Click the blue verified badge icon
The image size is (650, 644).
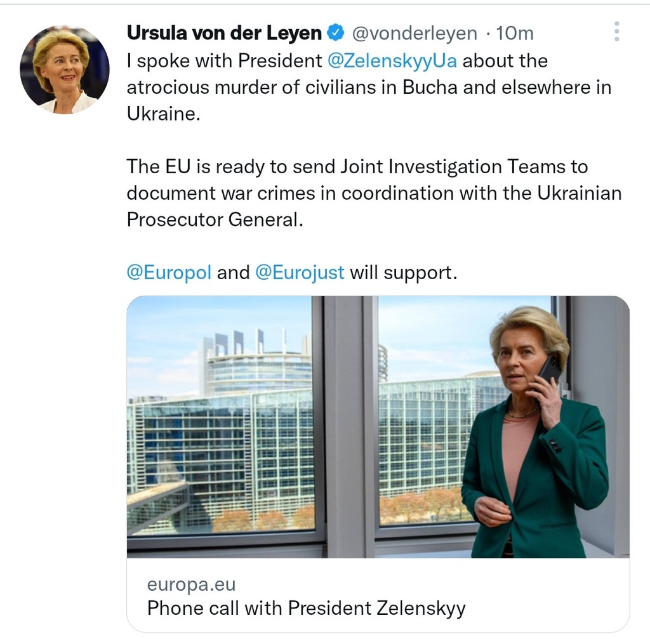click(335, 33)
